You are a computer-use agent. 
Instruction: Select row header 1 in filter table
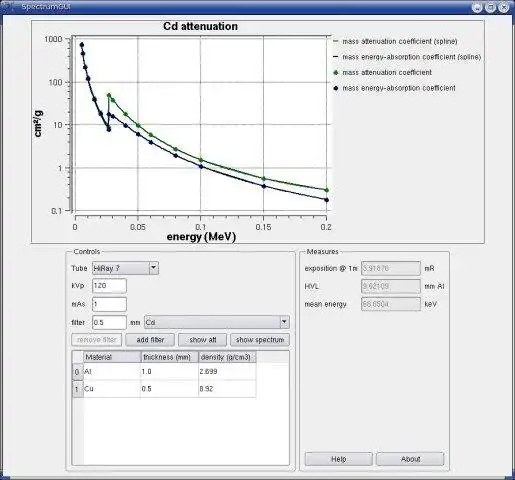[78, 389]
